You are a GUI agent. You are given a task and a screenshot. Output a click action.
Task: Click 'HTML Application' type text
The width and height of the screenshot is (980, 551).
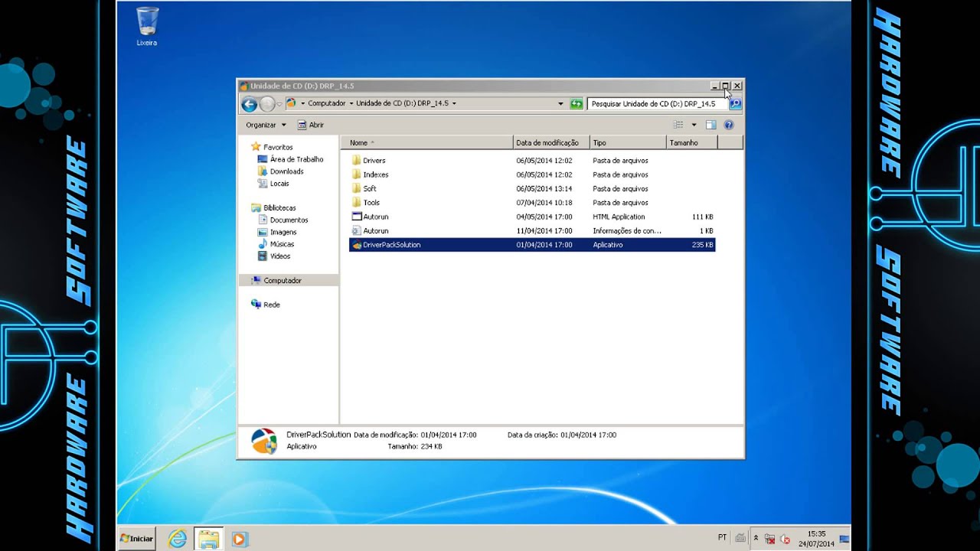pos(619,217)
